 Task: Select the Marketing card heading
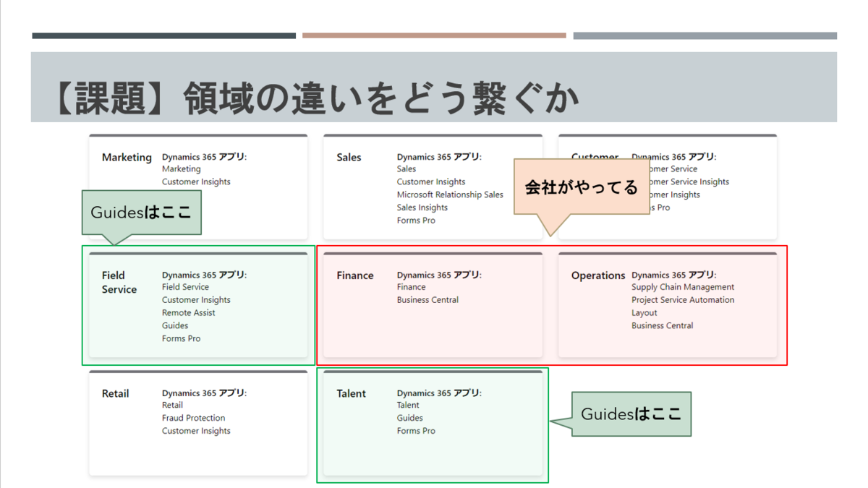pyautogui.click(x=127, y=158)
